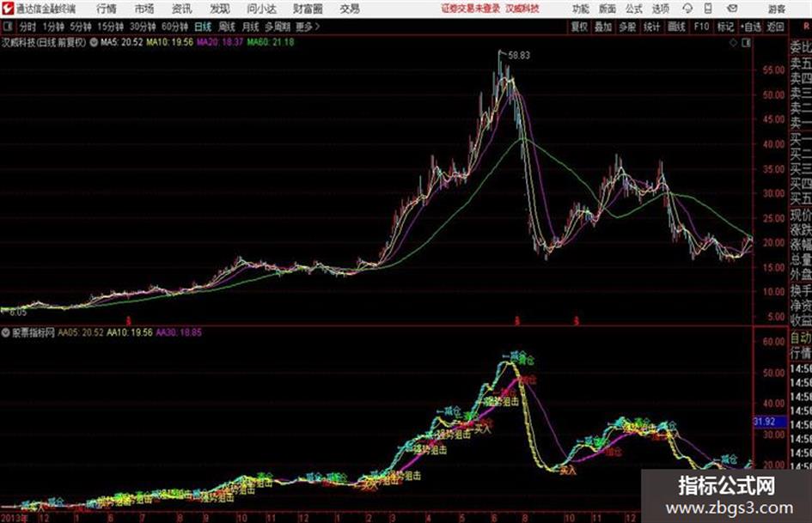Expand dropdown arrow before 股票指标网 indicator

click(x=6, y=332)
